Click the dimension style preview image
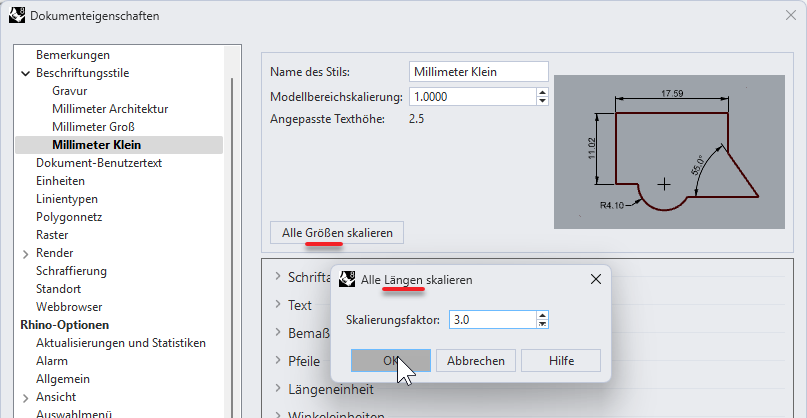 pyautogui.click(x=669, y=152)
